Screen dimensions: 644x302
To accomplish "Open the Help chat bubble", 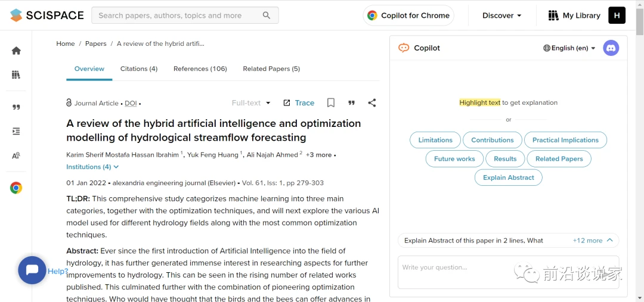I will (32, 270).
